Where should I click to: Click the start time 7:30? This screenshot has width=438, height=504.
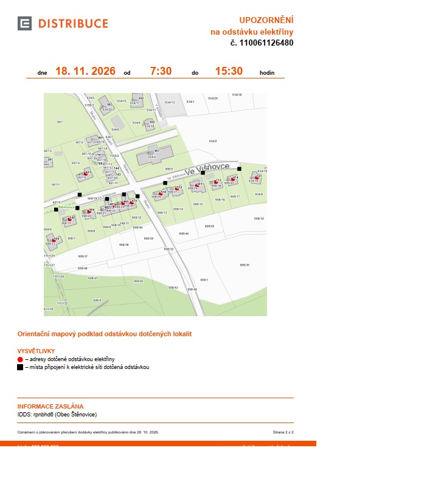[161, 71]
